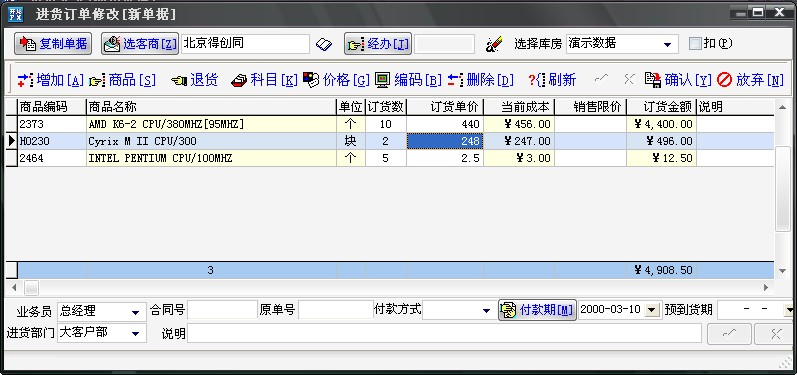Click 确认[Y] to confirm order

tap(678, 80)
